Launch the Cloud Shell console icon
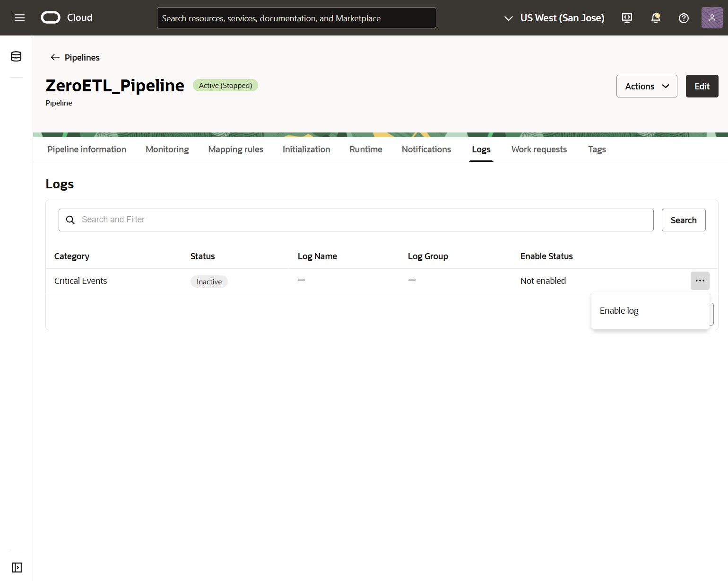This screenshot has width=728, height=581. pos(626,18)
